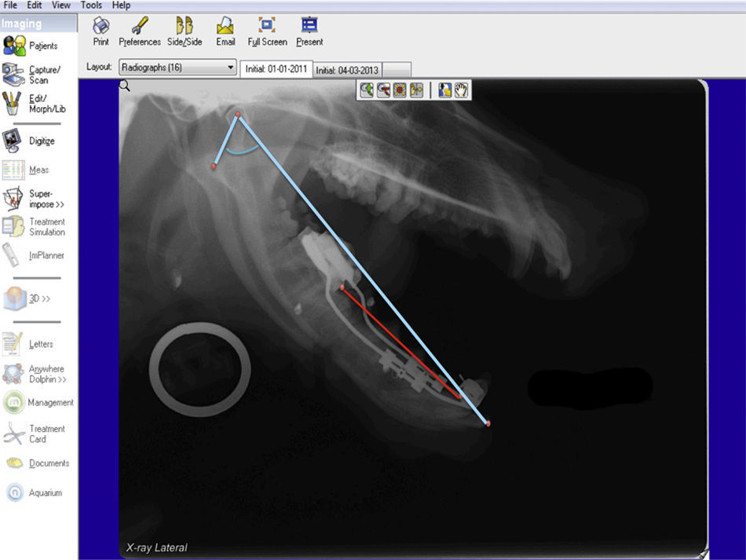The height and width of the screenshot is (560, 746).
Task: Open Capture/Scan from the sidebar
Action: tap(30, 75)
